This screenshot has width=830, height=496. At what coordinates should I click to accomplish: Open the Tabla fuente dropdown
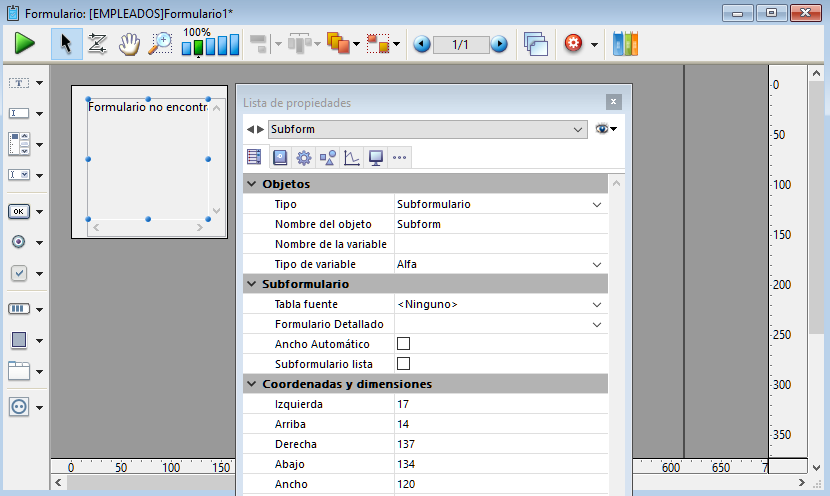tap(597, 304)
